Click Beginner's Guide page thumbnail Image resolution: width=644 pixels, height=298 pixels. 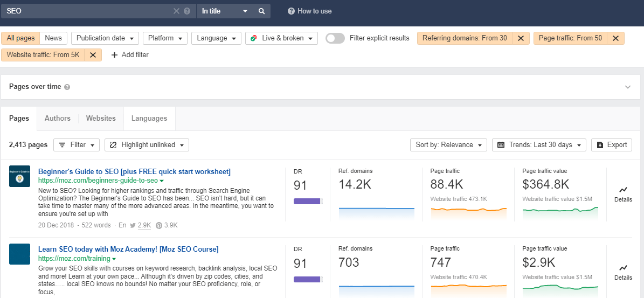click(x=20, y=176)
